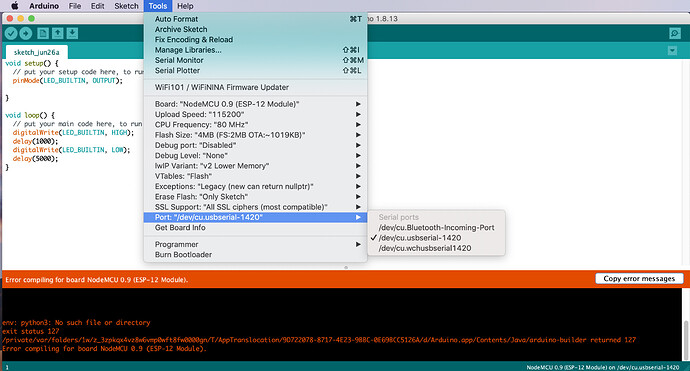Click the Save sketch down-arrow icon
The height and width of the screenshot is (371, 690).
[x=73, y=33]
